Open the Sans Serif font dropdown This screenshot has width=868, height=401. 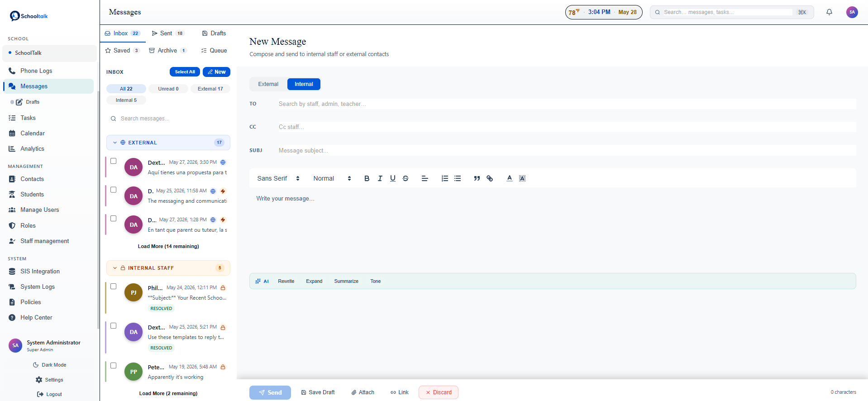click(278, 178)
